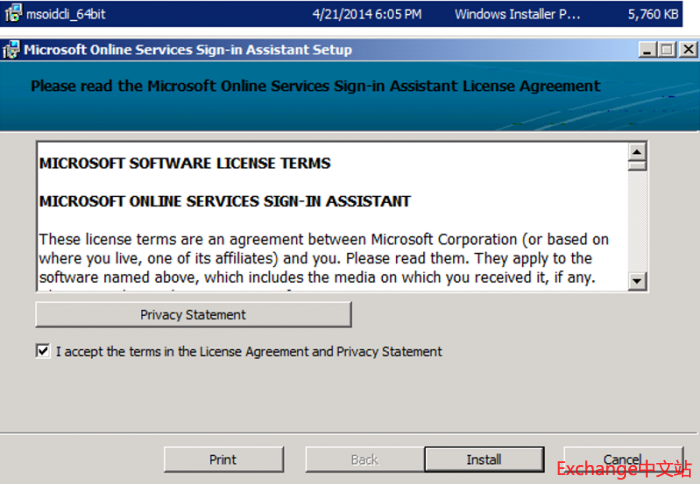Open the Privacy Statement

point(193,315)
